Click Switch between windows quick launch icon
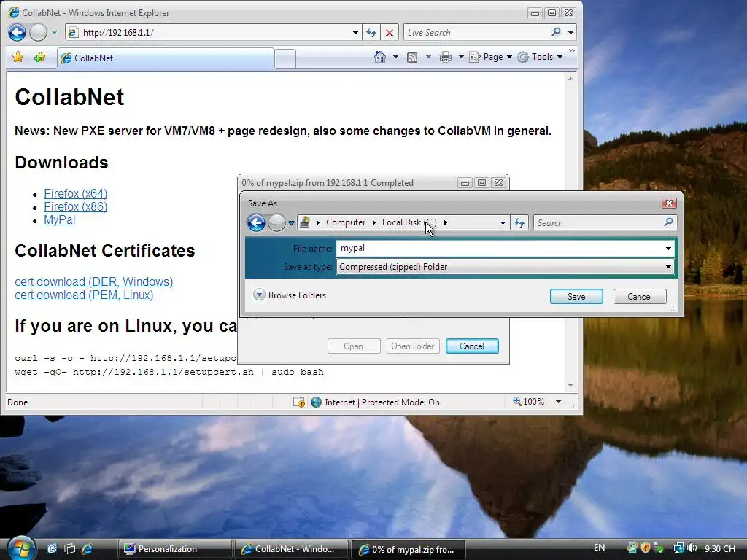 [x=69, y=548]
